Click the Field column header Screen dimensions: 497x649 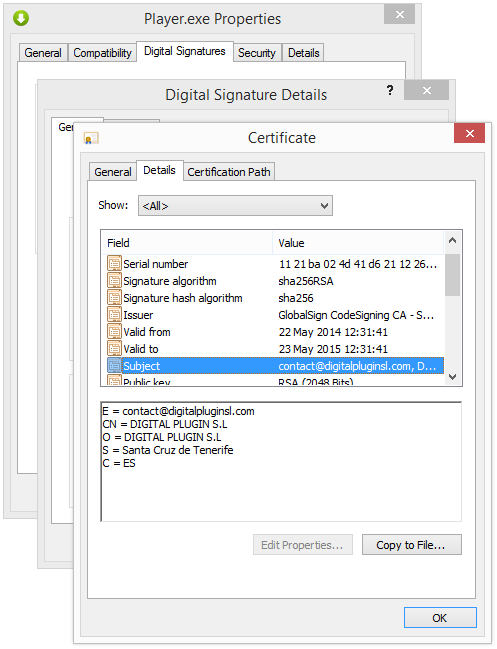click(187, 243)
